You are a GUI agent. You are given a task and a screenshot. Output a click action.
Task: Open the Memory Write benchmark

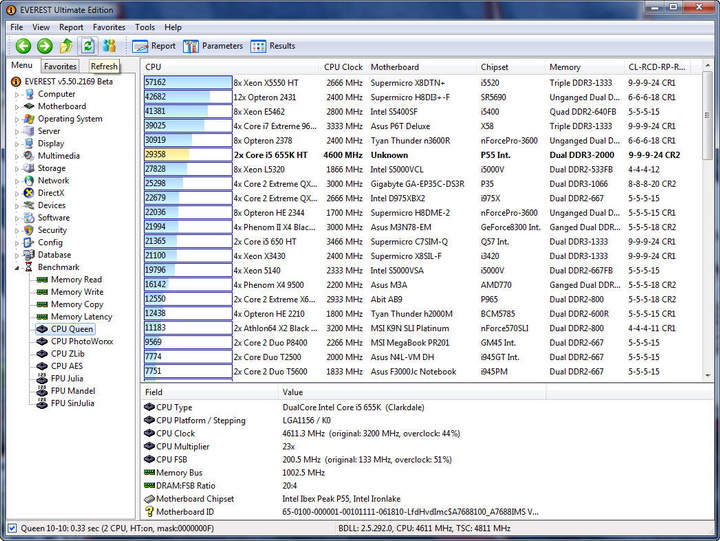tap(71, 293)
